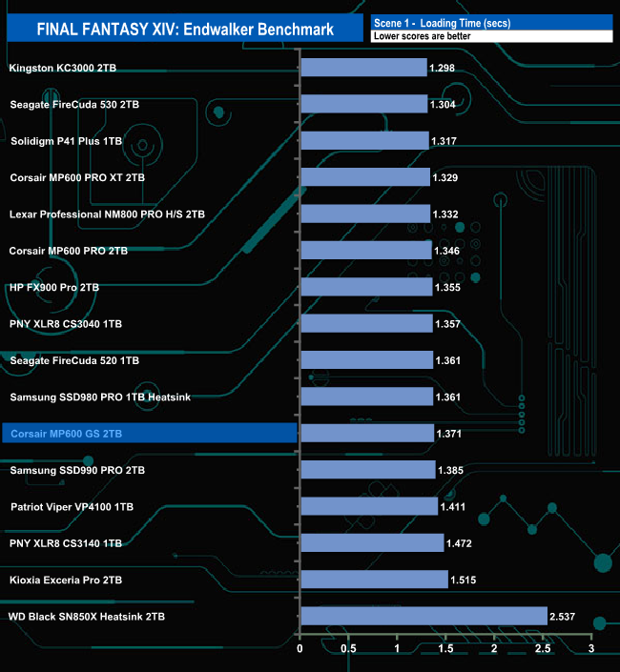This screenshot has height=672, width=620.
Task: Click the Kioxia Exceria Pro 2TB bar
Action: point(375,579)
